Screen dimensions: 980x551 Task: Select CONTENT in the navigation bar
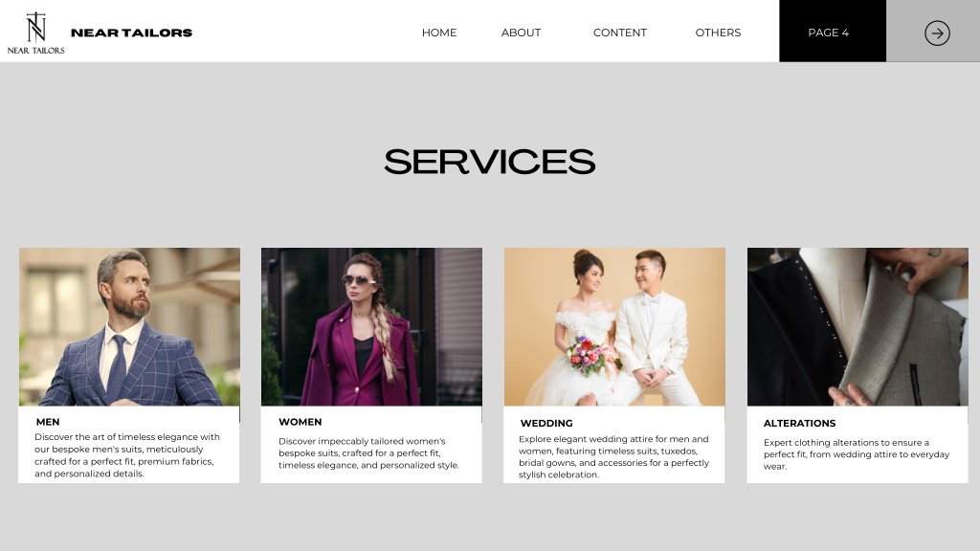[619, 33]
